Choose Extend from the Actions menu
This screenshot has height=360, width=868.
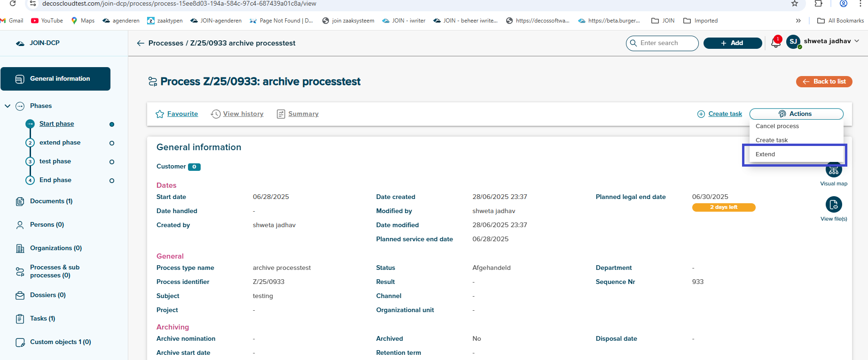[765, 154]
